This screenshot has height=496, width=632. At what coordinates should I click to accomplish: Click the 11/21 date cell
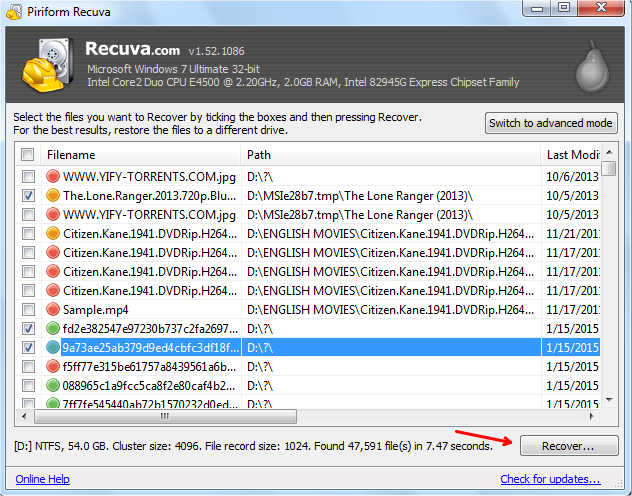[573, 234]
